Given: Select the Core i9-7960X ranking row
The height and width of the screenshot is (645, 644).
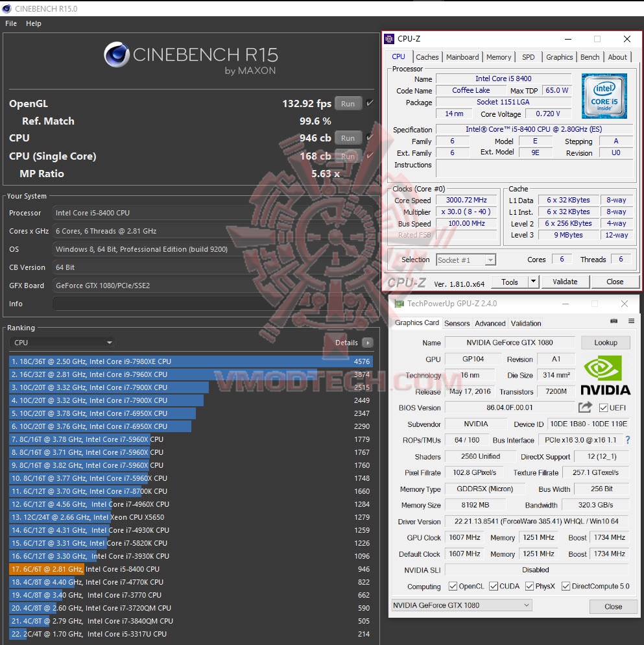Looking at the screenshot, I should pyautogui.click(x=191, y=374).
